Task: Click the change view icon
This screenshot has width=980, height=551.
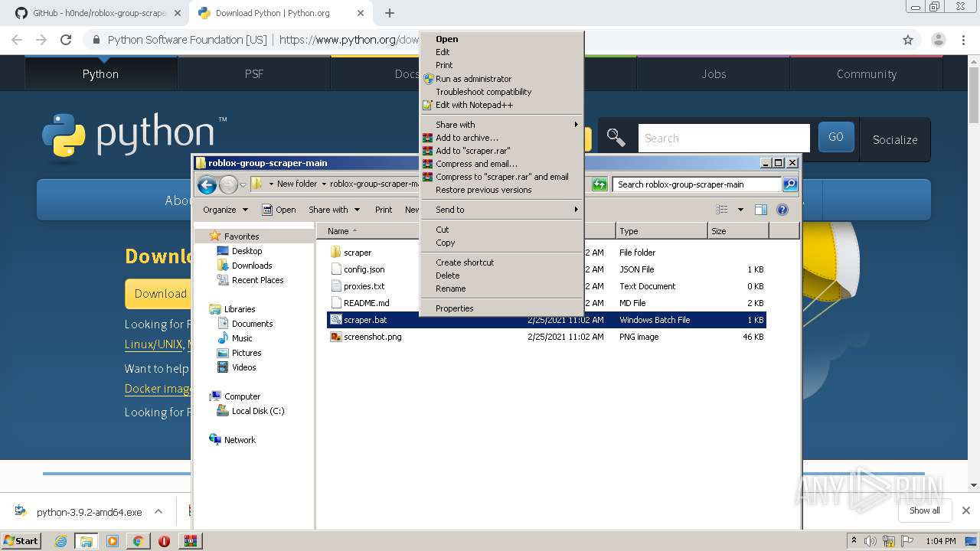Action: click(721, 210)
